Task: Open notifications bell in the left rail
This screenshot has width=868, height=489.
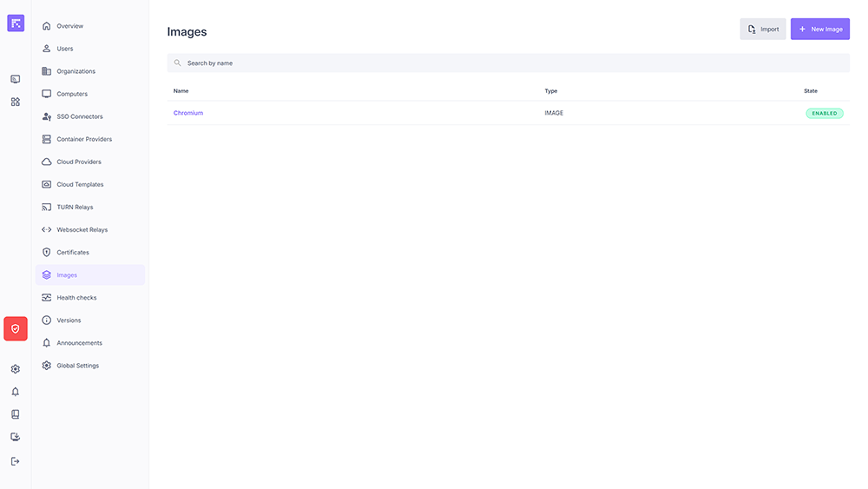Action: pos(16,392)
